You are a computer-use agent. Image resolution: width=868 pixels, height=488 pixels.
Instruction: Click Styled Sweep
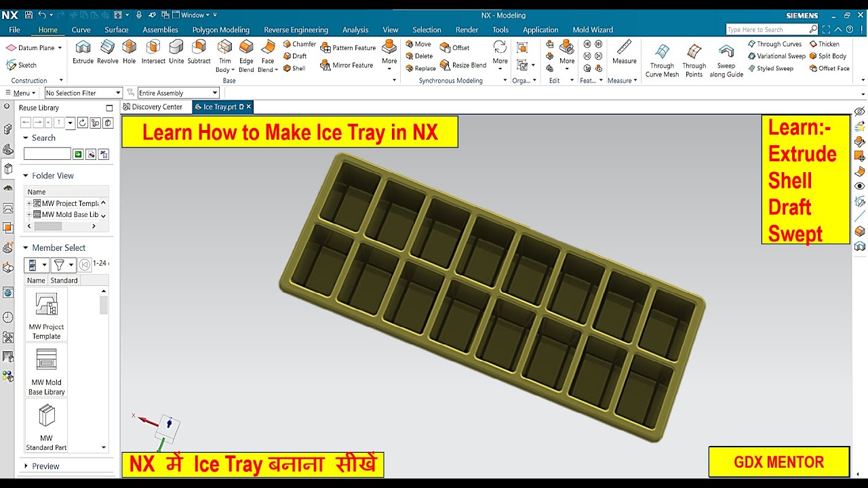point(770,68)
